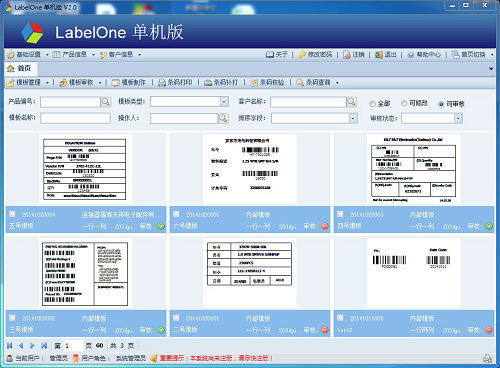Check the test2 template checkbox
This screenshot has width=500, height=368.
[340, 318]
